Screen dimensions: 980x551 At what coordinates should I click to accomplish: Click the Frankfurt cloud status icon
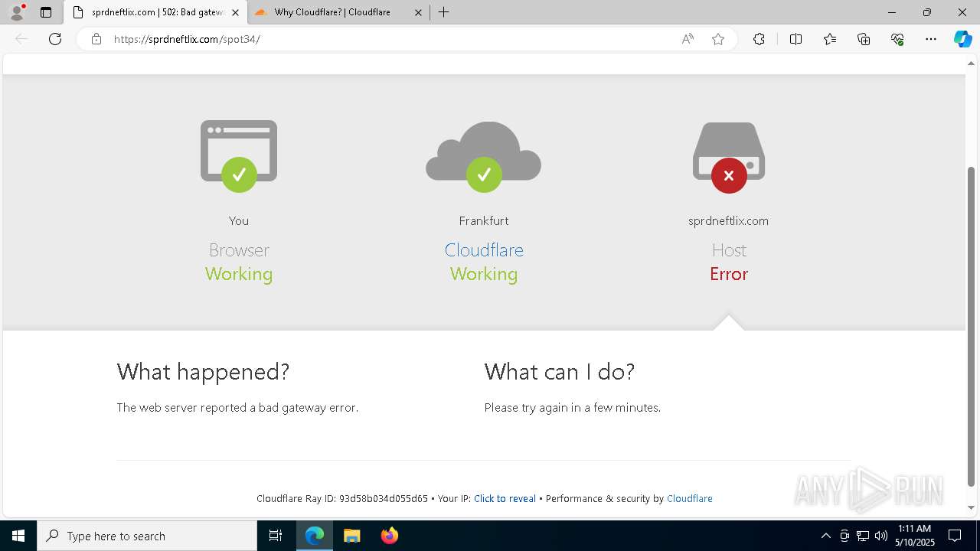[484, 157]
